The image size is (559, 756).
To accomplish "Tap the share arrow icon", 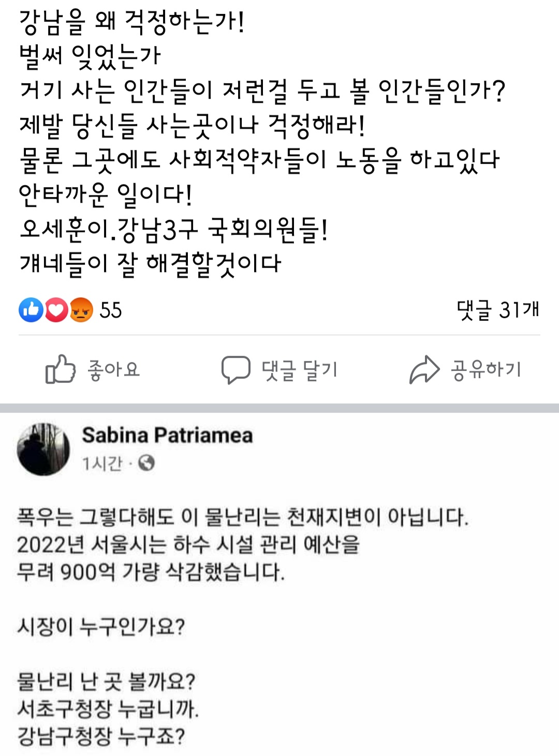I will point(424,369).
